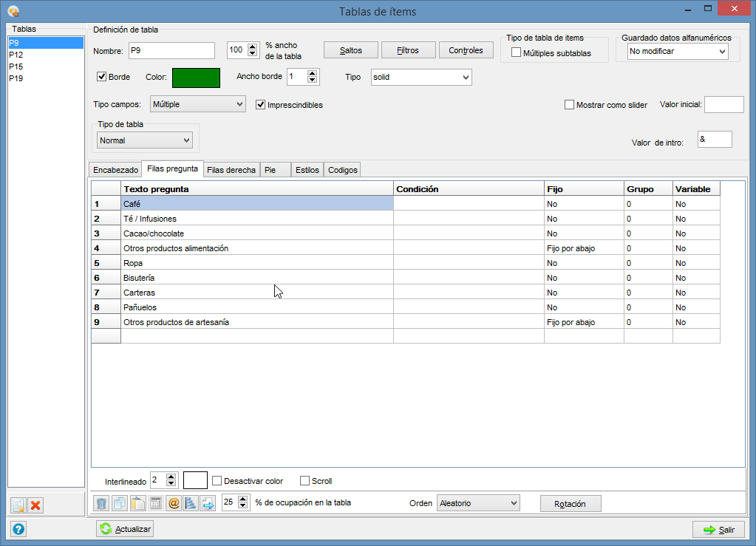Switch to the Encabezado tab

pyautogui.click(x=116, y=170)
